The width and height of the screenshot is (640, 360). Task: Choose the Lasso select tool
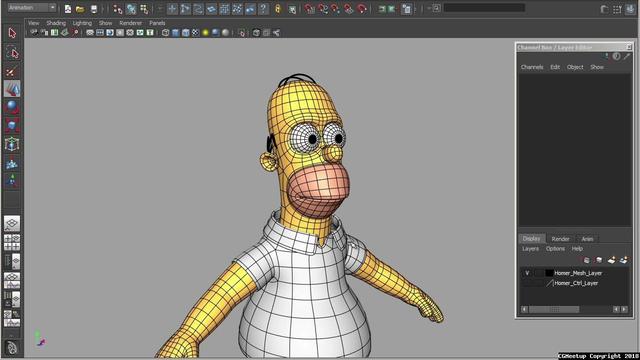pyautogui.click(x=12, y=53)
